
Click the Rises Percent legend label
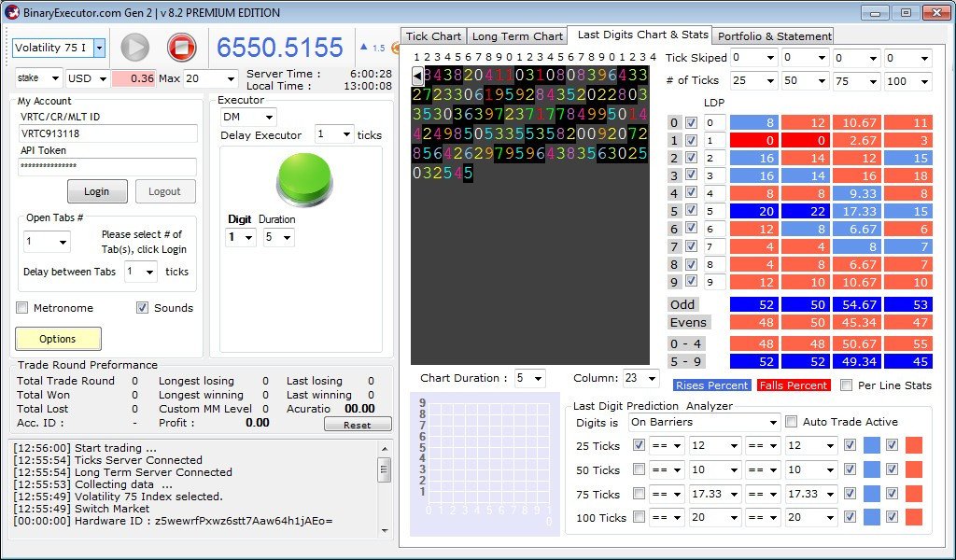pos(711,385)
